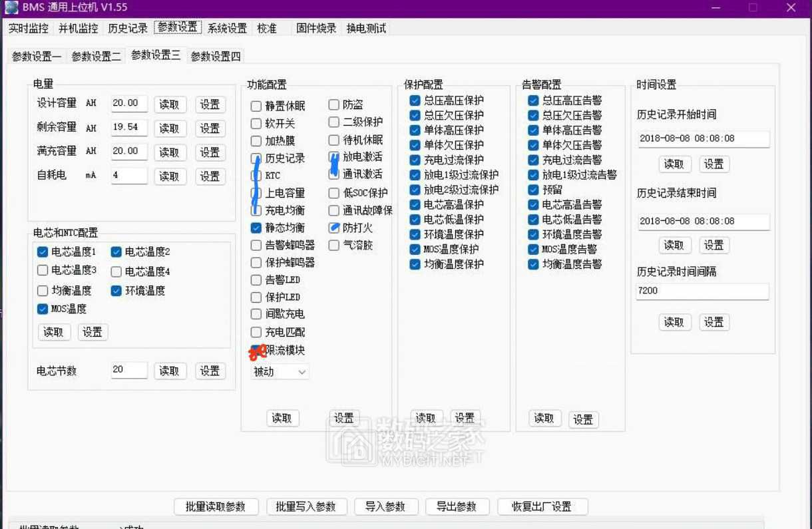Screen dimensions: 812x529
Task: Click the 导入参数 button
Action: [386, 506]
